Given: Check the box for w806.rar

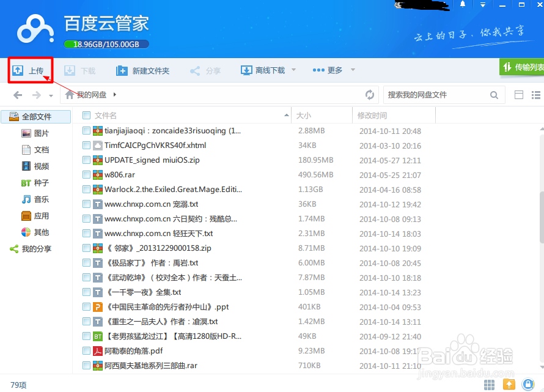Looking at the screenshot, I should (86, 175).
